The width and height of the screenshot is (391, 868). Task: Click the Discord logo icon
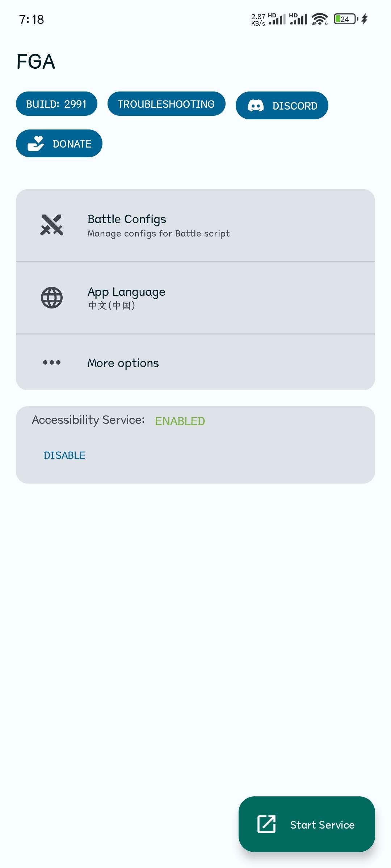[256, 106]
